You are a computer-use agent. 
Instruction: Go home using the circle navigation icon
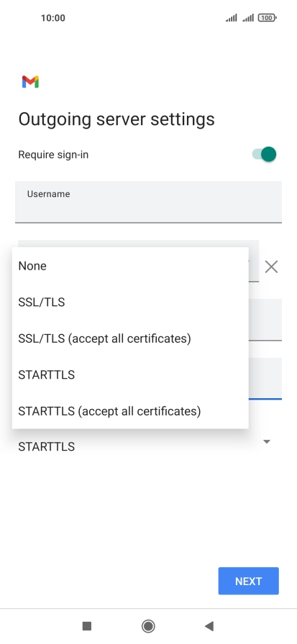(x=148, y=626)
